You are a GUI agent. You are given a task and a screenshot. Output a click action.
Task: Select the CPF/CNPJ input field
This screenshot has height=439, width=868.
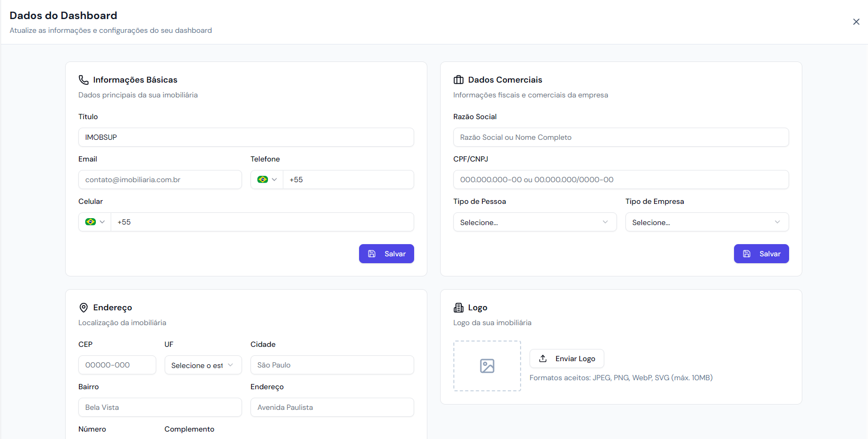coord(621,180)
